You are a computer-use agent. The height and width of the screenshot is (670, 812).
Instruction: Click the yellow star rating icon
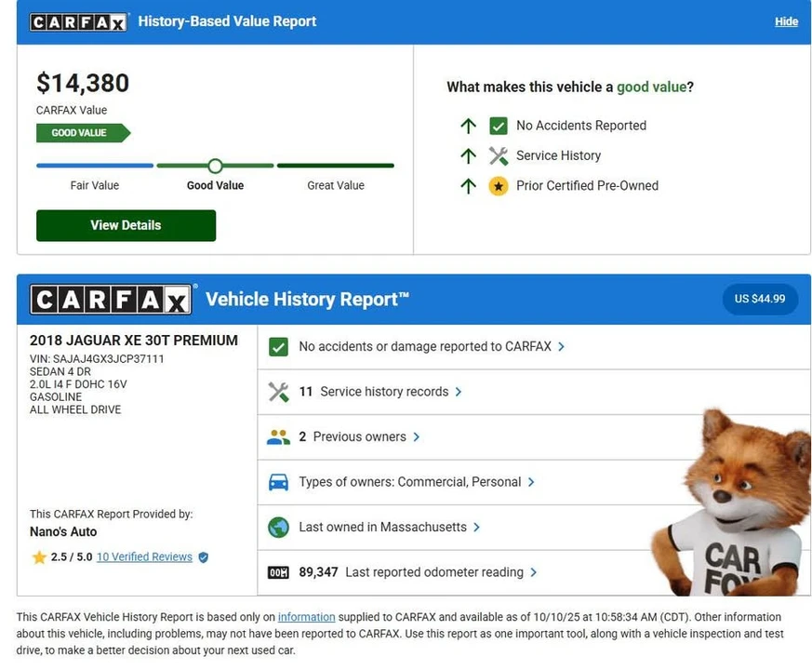tap(39, 557)
